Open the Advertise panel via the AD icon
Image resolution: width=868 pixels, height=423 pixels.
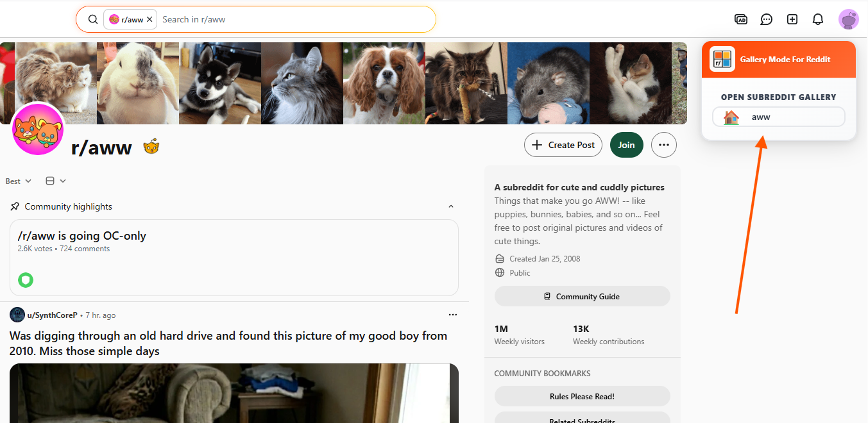[x=741, y=19]
